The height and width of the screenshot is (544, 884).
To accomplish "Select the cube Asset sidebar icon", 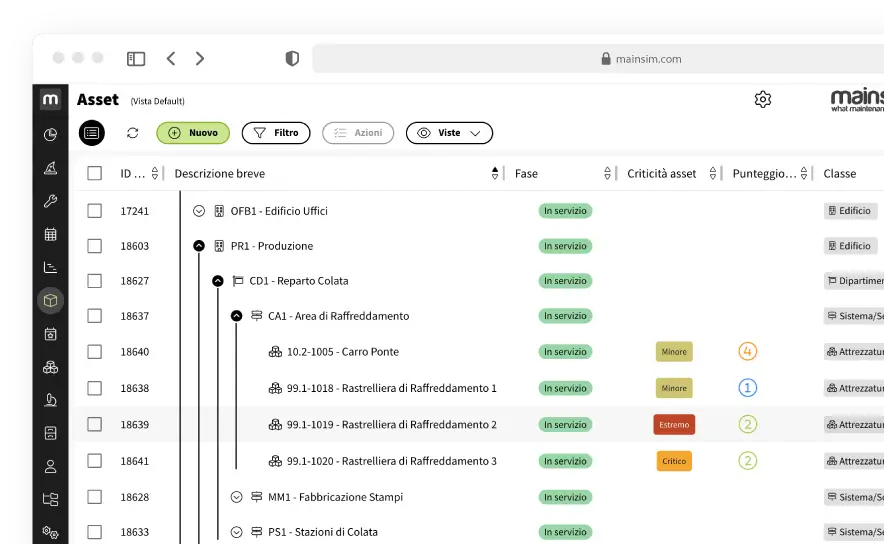I will pos(50,300).
